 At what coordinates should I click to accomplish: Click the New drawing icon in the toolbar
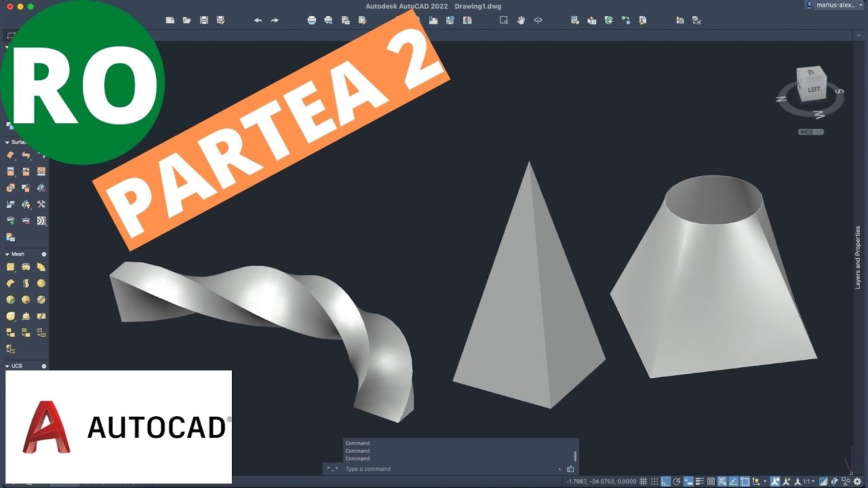170,20
